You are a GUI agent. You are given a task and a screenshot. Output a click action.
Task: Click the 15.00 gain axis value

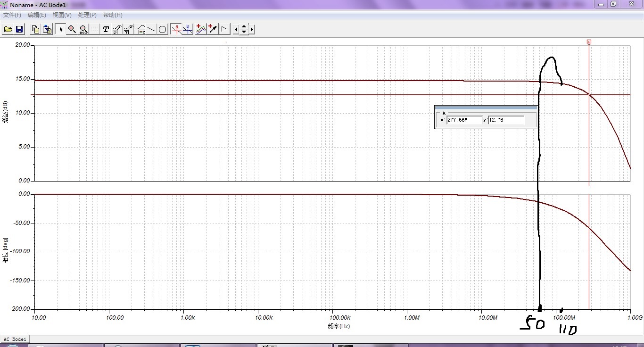[x=23, y=79]
